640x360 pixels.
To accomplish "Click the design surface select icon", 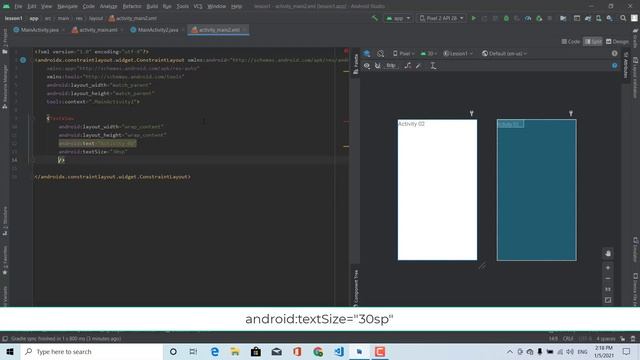I will point(367,53).
